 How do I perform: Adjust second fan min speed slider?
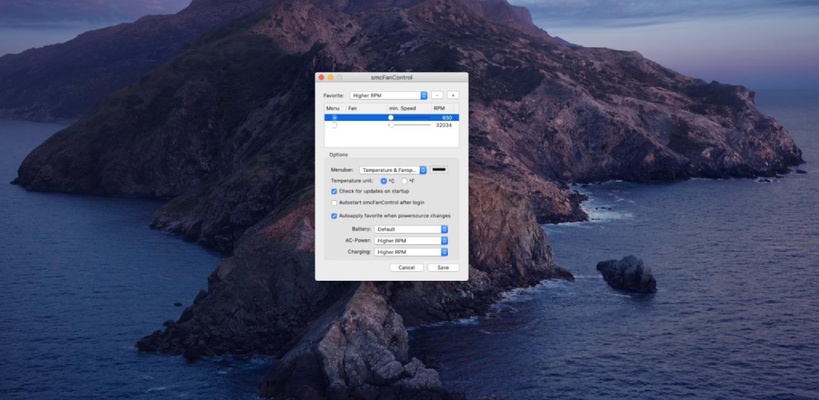(x=391, y=125)
